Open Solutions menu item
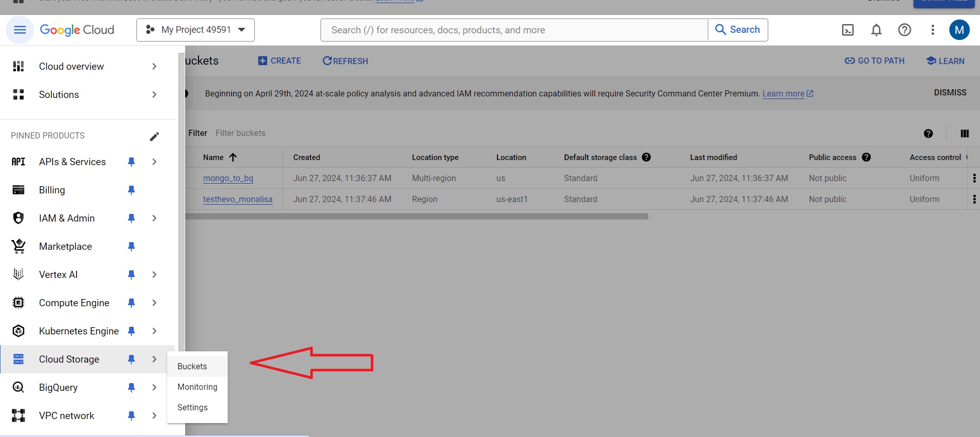 [87, 94]
